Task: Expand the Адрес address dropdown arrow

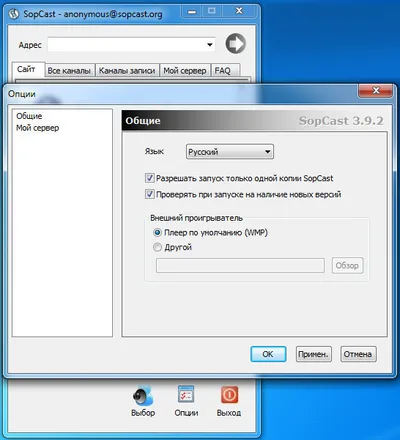Action: click(210, 45)
